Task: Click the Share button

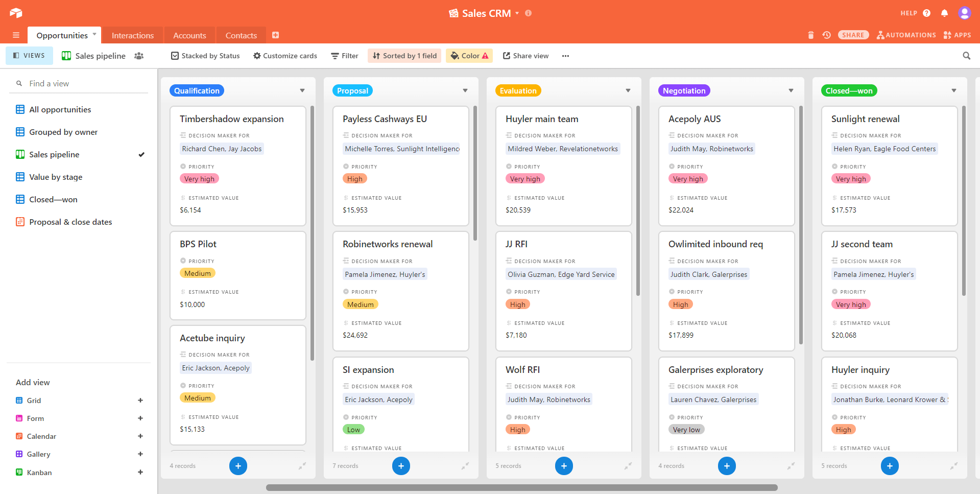Action: click(853, 35)
